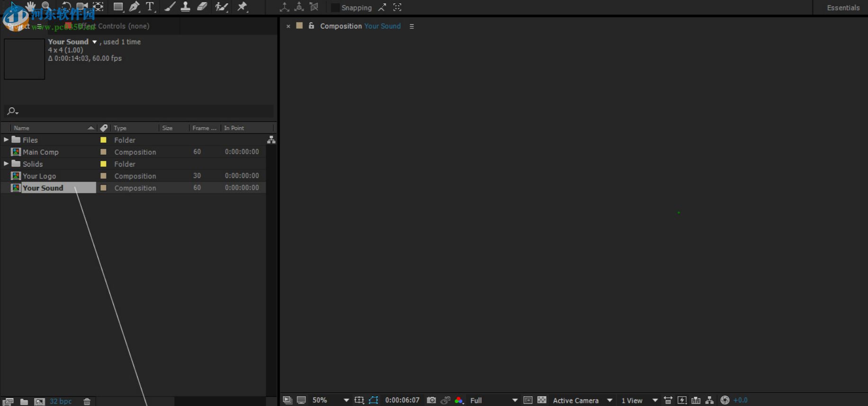Toggle Always Preview This View
The height and width of the screenshot is (406, 868).
[x=287, y=400]
